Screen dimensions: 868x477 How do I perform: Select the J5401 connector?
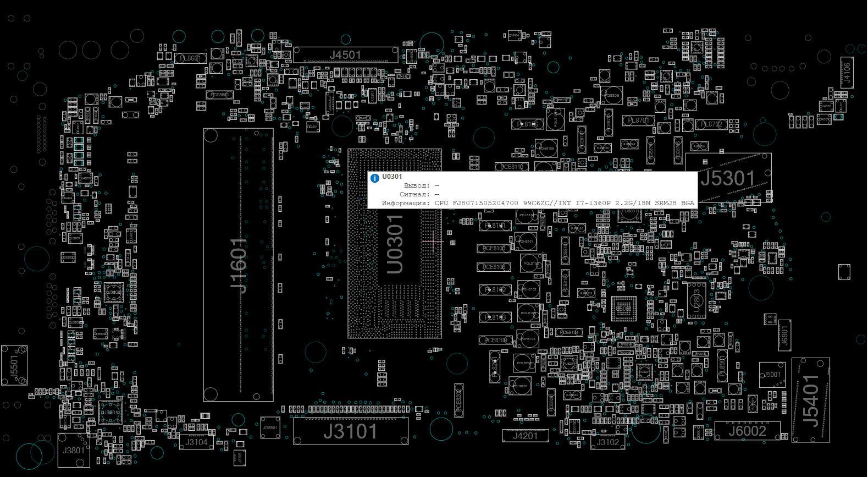pos(811,400)
